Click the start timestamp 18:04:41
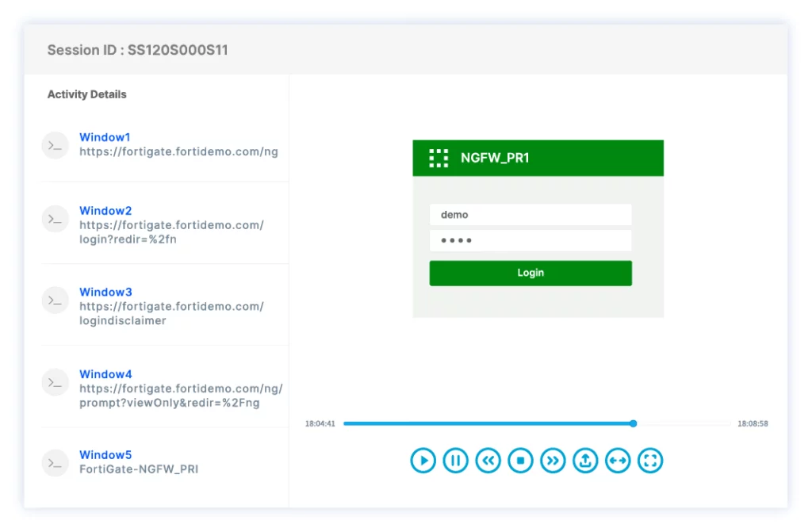 click(x=320, y=423)
